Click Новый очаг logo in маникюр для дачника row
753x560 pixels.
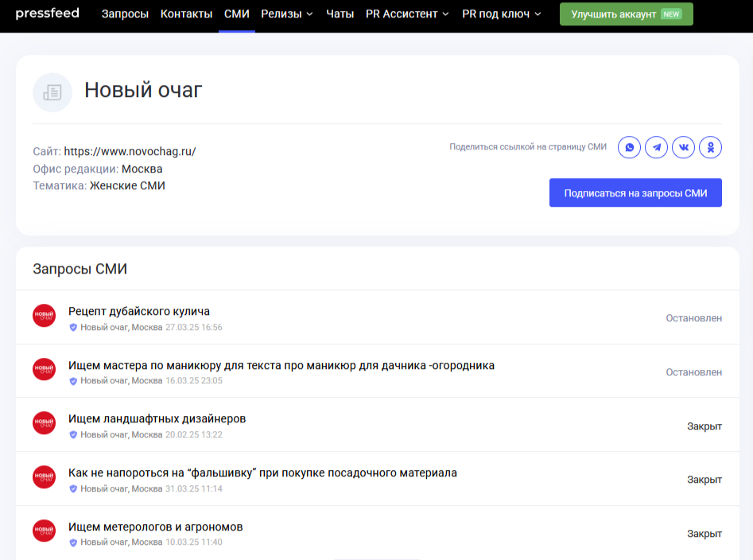pos(45,369)
